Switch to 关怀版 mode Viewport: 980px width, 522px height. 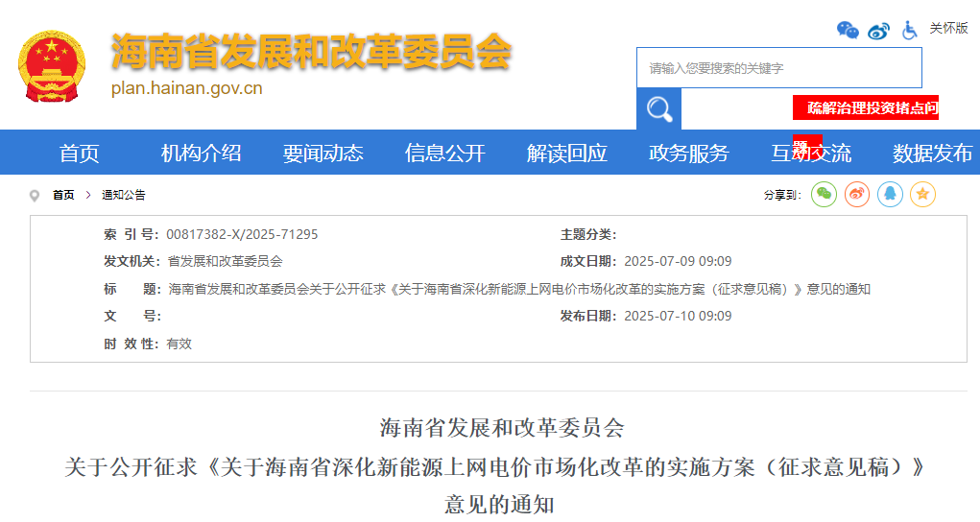(948, 28)
